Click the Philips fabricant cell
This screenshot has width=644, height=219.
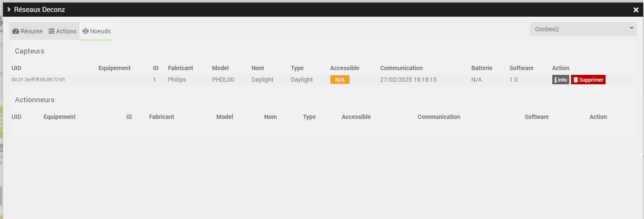177,80
